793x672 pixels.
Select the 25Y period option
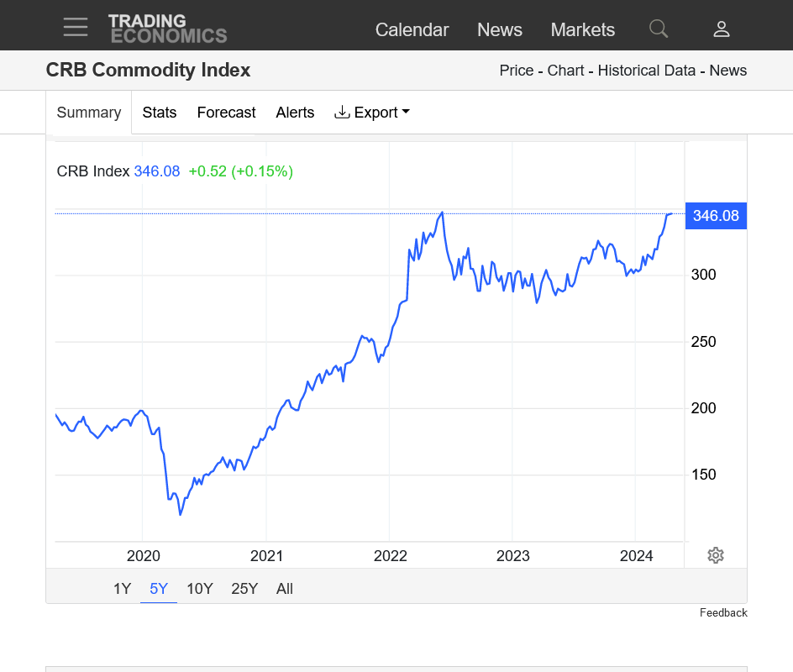click(x=244, y=588)
